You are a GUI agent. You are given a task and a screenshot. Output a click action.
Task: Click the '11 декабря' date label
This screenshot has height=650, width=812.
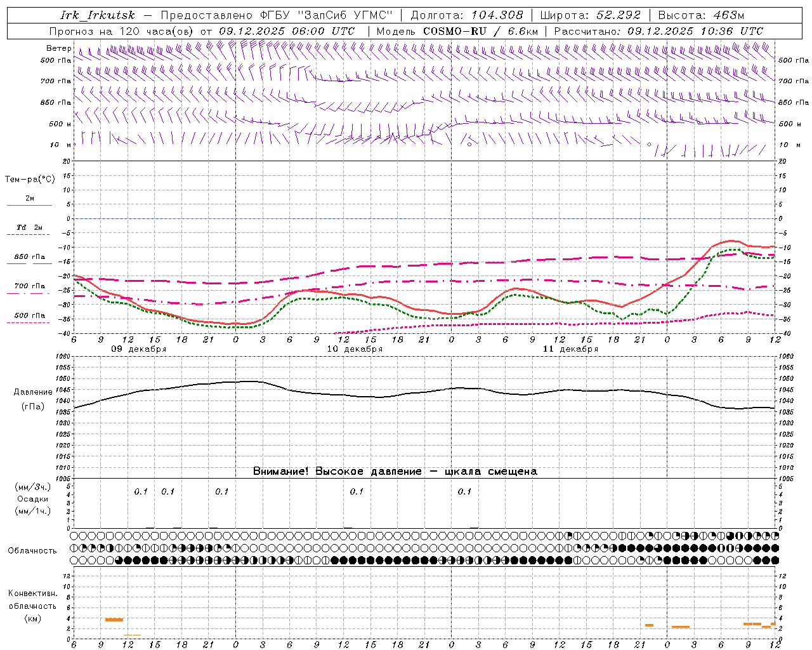pyautogui.click(x=570, y=349)
